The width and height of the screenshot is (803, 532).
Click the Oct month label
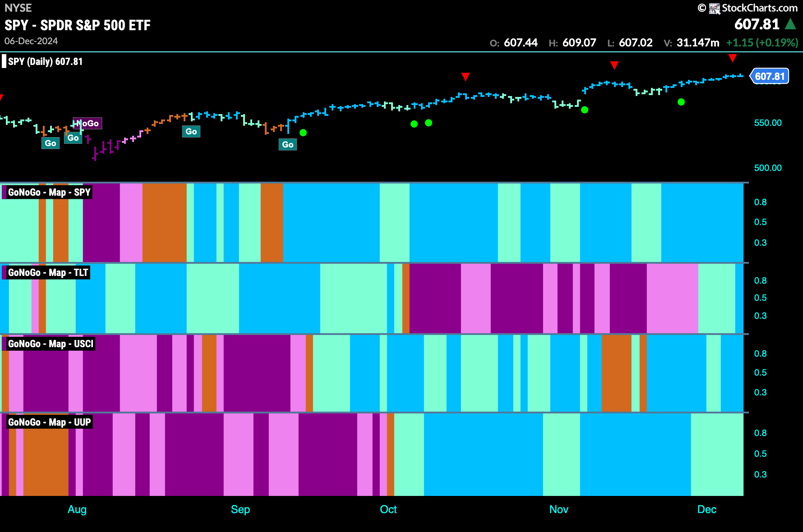coord(388,509)
